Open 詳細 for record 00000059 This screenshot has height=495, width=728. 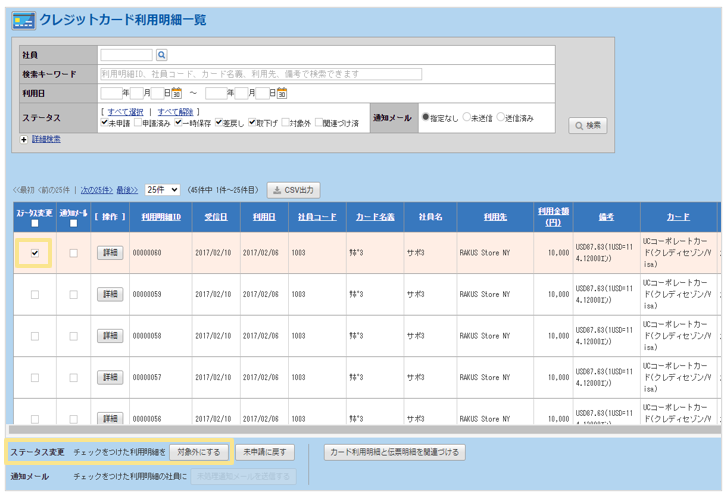click(x=110, y=294)
